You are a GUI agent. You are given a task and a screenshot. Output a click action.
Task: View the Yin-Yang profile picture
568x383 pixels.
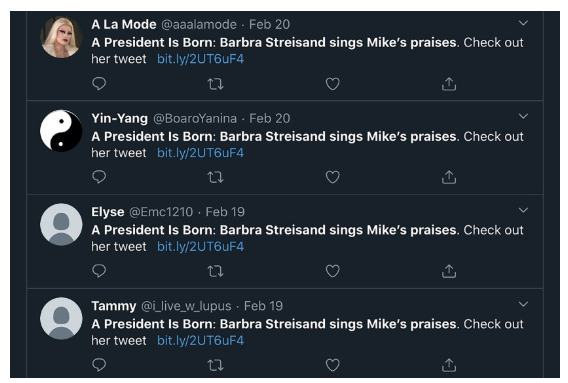(x=61, y=130)
